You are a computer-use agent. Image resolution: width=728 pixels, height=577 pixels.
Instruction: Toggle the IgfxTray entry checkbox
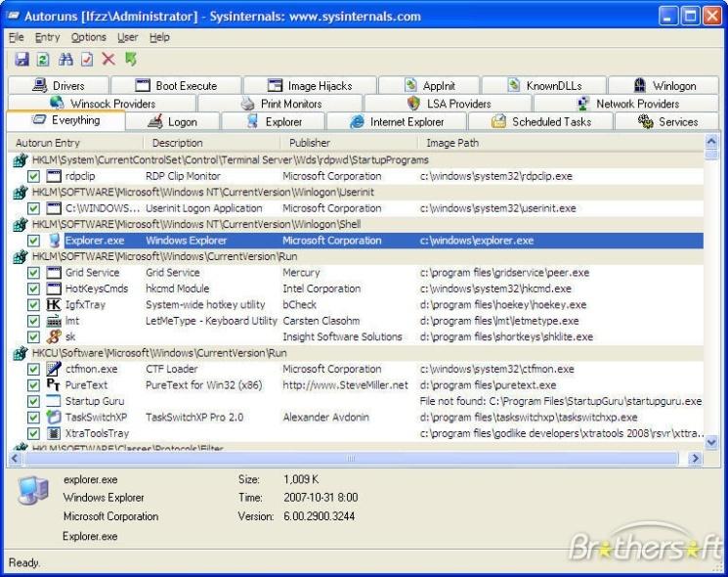point(33,304)
